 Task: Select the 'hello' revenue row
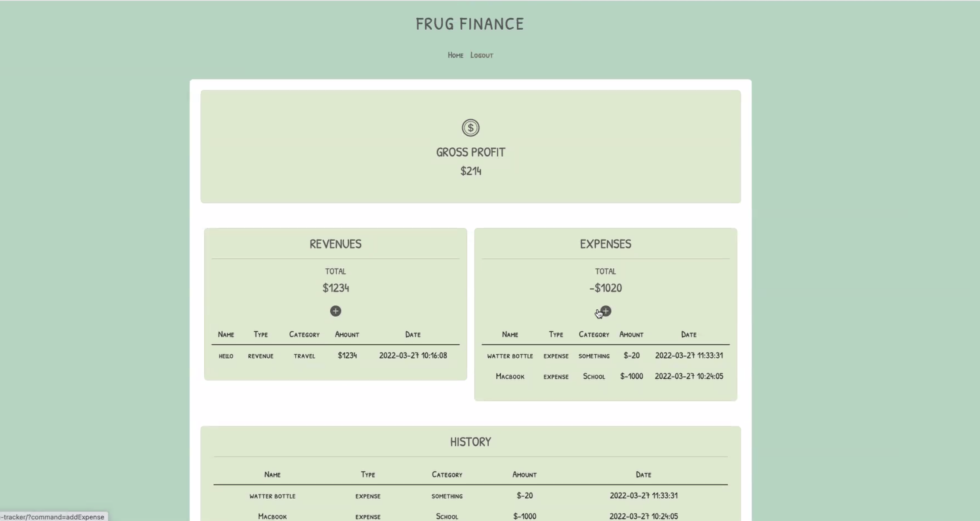coord(335,356)
